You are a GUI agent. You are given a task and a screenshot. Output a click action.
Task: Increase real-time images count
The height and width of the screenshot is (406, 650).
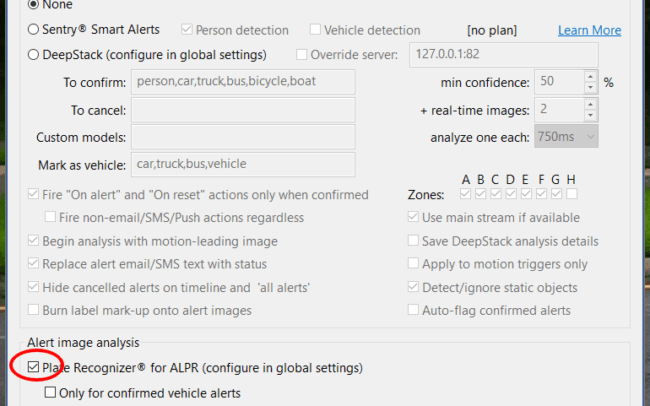click(590, 104)
